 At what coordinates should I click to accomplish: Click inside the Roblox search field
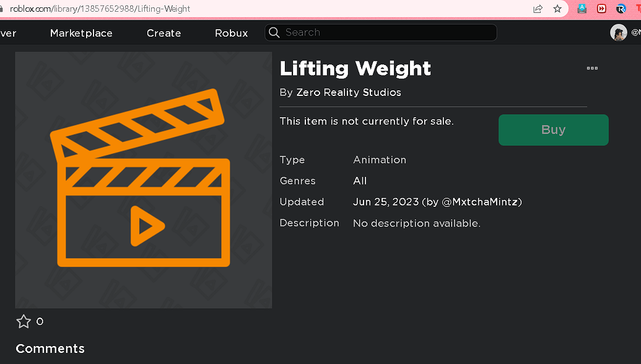pos(380,32)
